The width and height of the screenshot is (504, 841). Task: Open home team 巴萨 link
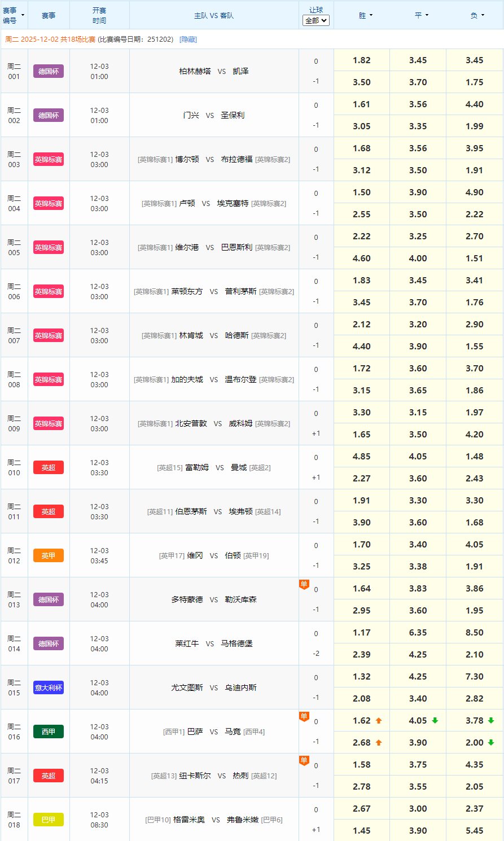coord(195,732)
